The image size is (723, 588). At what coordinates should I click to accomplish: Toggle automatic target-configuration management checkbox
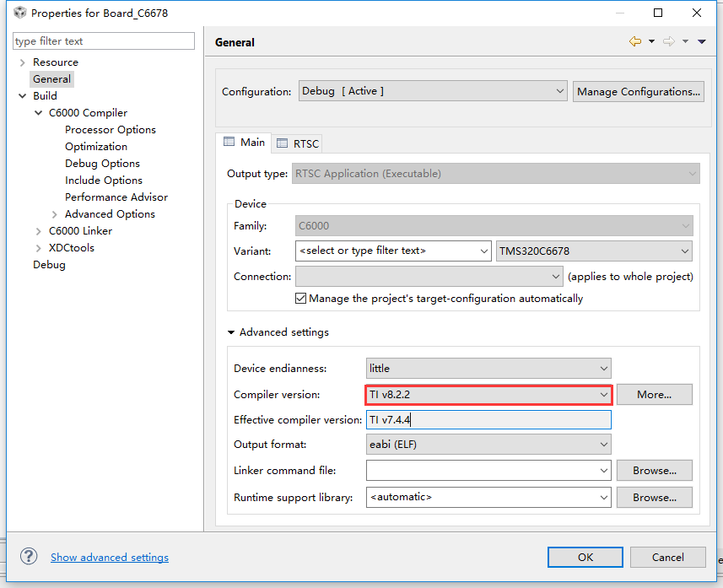[x=300, y=298]
